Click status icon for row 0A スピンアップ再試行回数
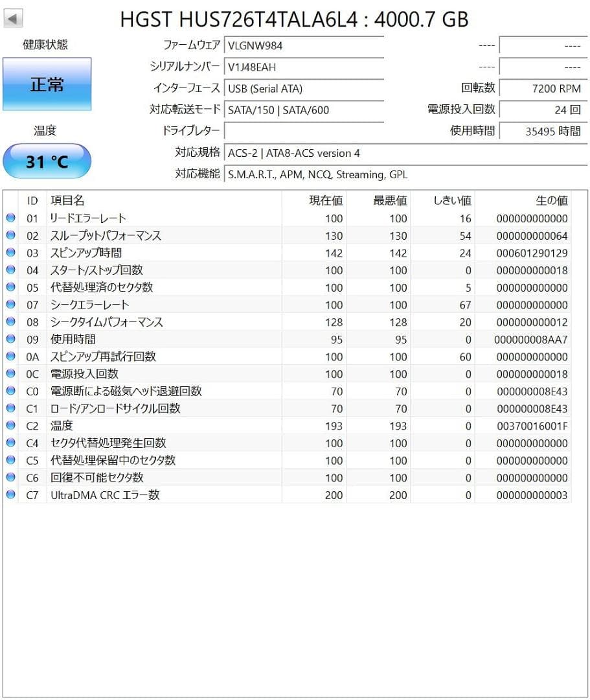Viewport: 590px width, 700px height. tap(11, 356)
